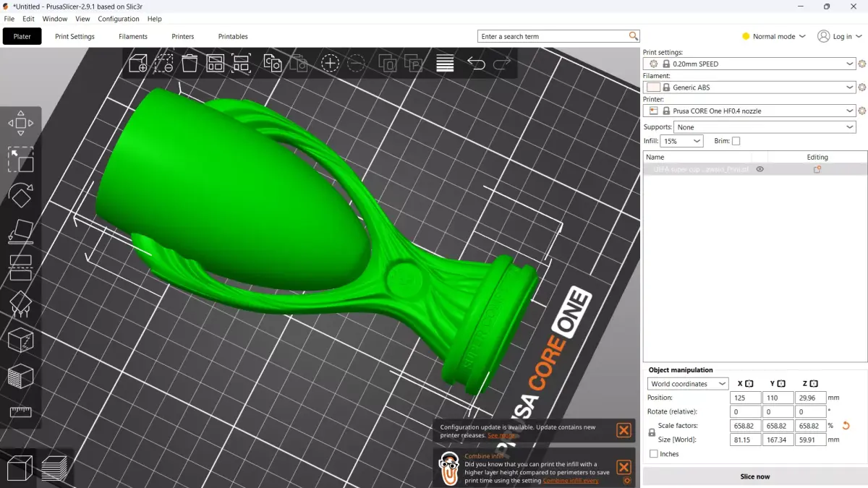Click the search magnifier icon
The height and width of the screenshot is (488, 868).
point(634,36)
